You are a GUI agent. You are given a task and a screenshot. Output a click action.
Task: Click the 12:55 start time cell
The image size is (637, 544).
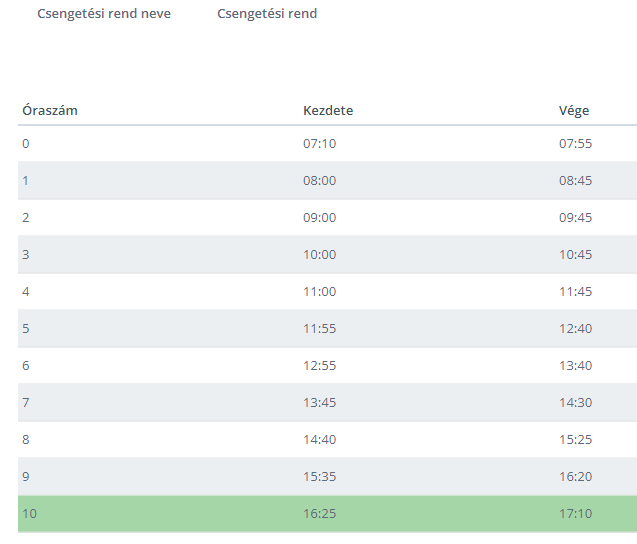[x=320, y=365]
